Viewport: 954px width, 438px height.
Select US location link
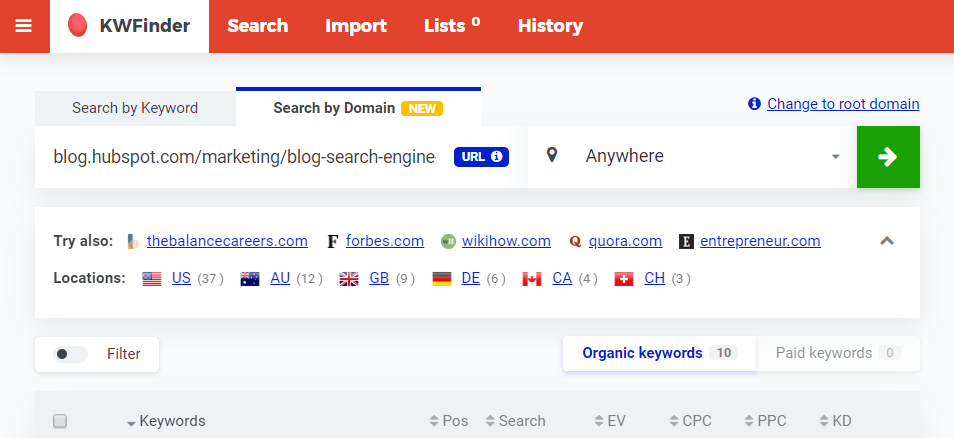coord(181,279)
